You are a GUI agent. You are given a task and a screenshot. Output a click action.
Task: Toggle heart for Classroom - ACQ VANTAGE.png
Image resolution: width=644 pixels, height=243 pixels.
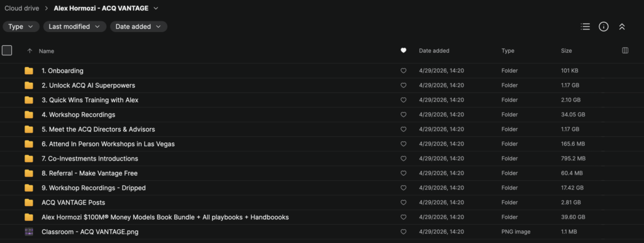tap(403, 232)
